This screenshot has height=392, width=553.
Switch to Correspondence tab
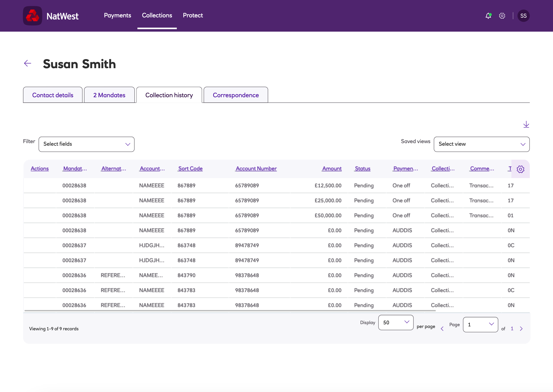click(x=236, y=95)
